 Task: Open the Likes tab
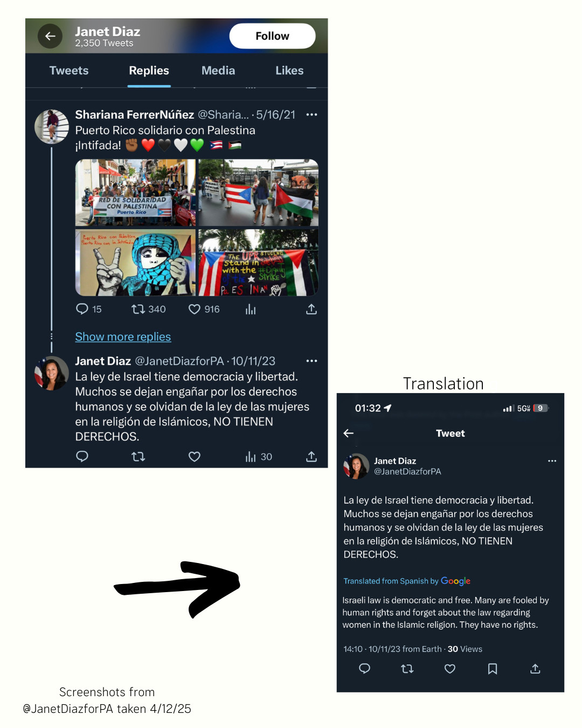[289, 71]
